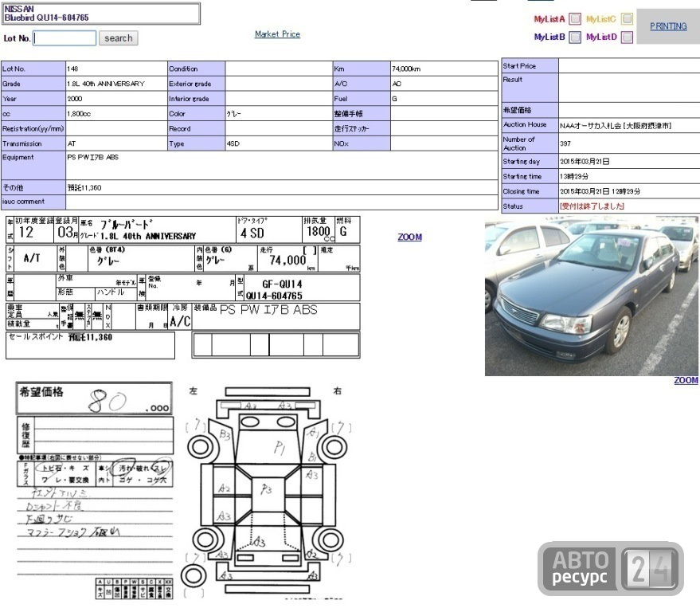The image size is (700, 612).
Task: Click title box NISSAN Bluebird QU14-604765
Action: tap(100, 14)
